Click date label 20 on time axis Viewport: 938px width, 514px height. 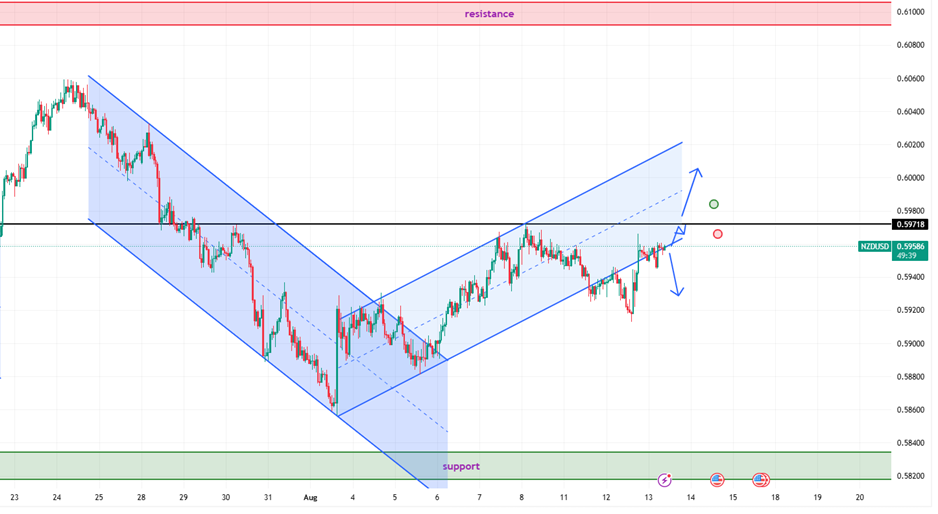click(x=860, y=497)
